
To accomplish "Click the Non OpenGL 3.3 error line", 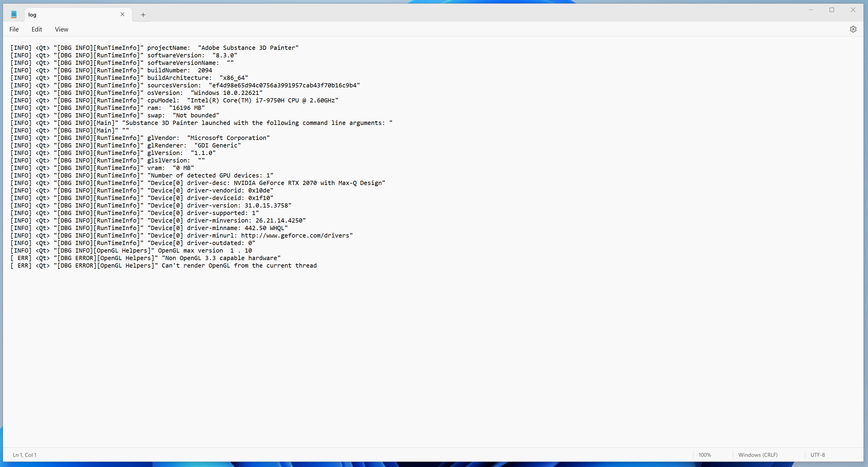I will pos(221,258).
